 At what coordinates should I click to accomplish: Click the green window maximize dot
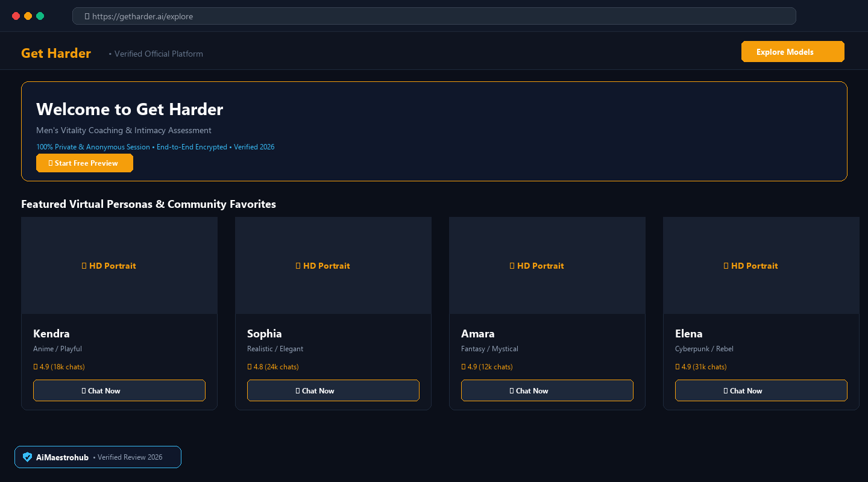pyautogui.click(x=40, y=16)
